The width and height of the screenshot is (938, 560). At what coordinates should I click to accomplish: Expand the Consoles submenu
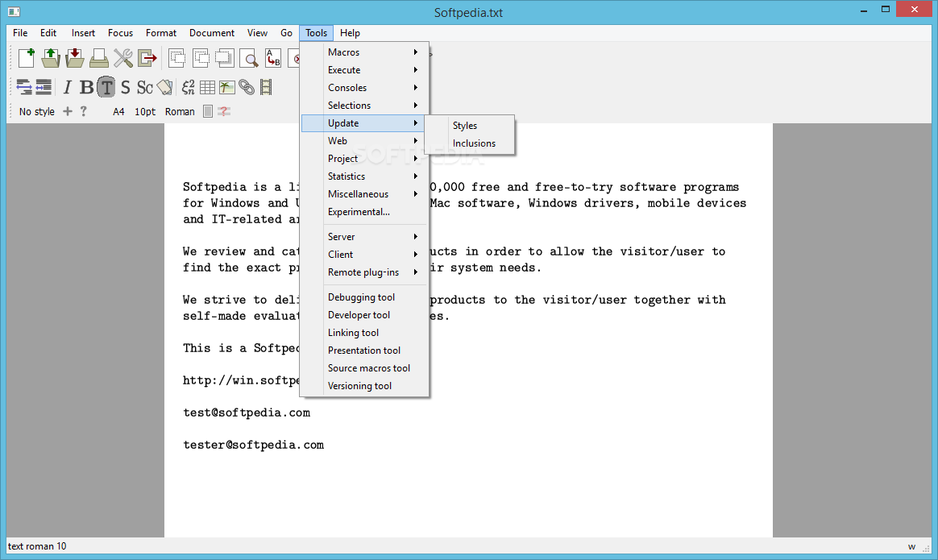(x=364, y=87)
